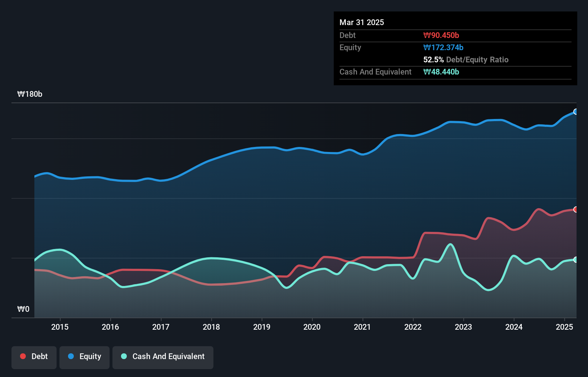Click the blue Equity endpoint marker
Screen dimensions: 588x377
point(575,112)
